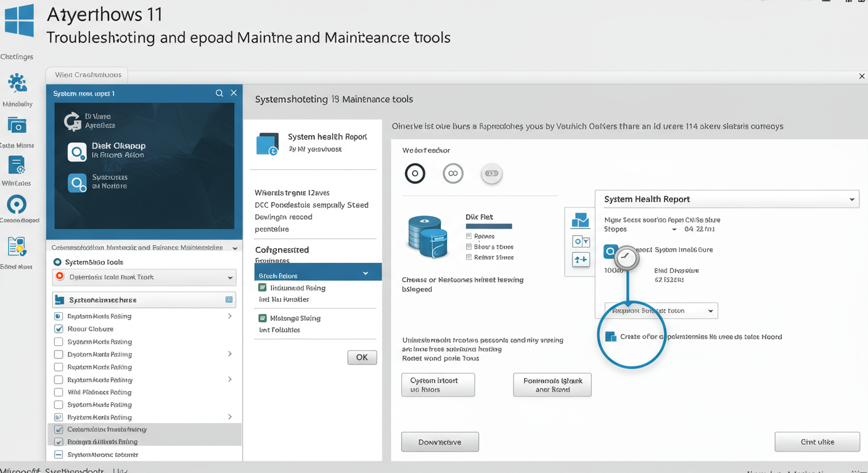Click green icon beside 'Mistonge Staing'
This screenshot has height=473, width=868.
coord(263,318)
